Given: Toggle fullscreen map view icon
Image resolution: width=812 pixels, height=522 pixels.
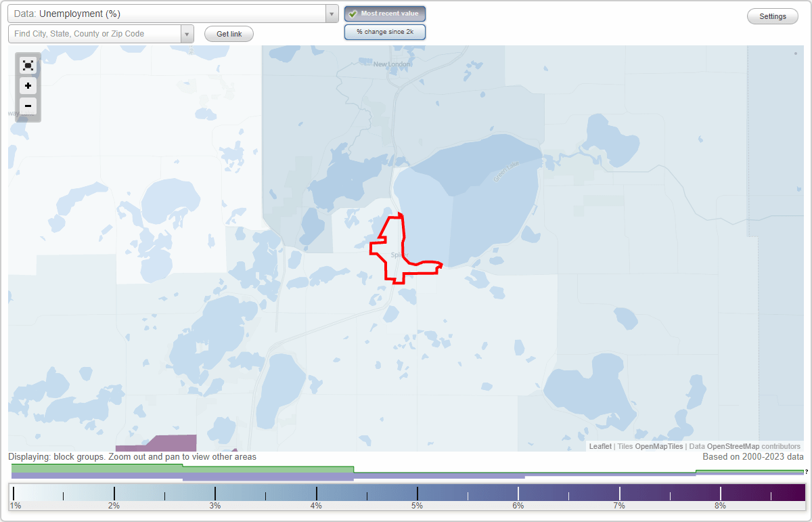Looking at the screenshot, I should 28,66.
